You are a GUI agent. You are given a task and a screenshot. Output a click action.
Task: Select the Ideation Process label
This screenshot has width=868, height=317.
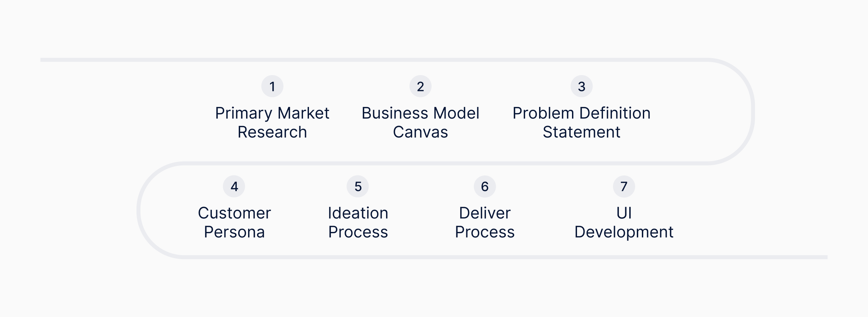click(x=358, y=222)
